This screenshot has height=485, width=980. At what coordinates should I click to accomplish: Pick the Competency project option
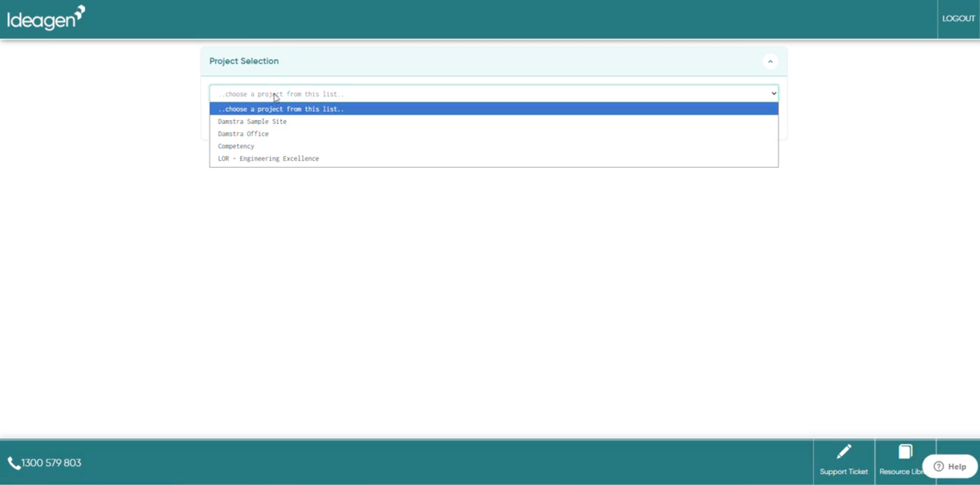494,146
